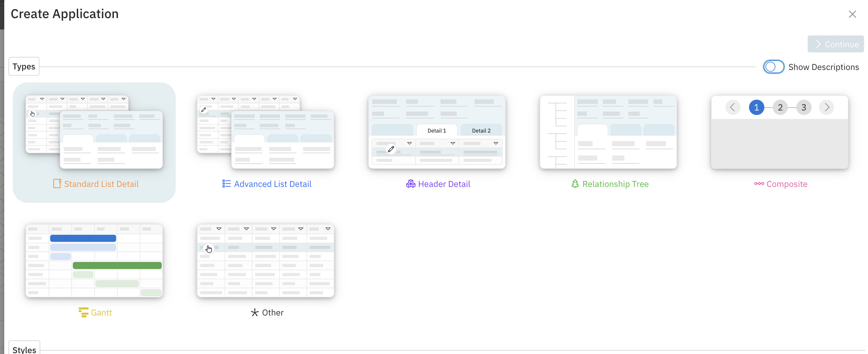Select the Composite wizard preview image
The width and height of the screenshot is (868, 354).
pyautogui.click(x=779, y=132)
